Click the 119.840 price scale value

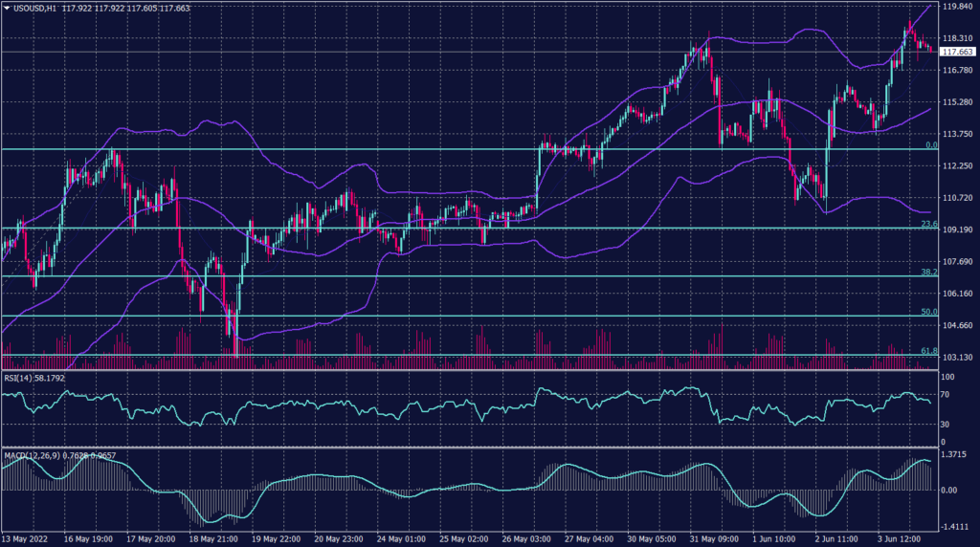[x=958, y=7]
